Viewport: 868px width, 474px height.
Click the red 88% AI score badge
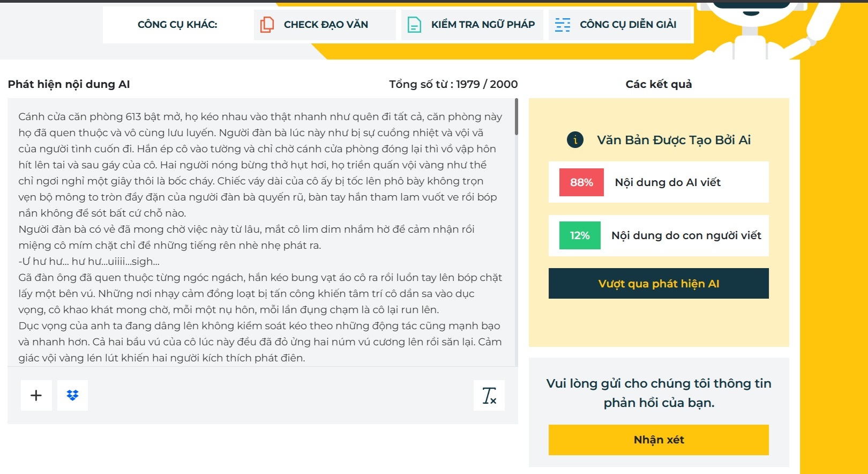click(x=581, y=182)
